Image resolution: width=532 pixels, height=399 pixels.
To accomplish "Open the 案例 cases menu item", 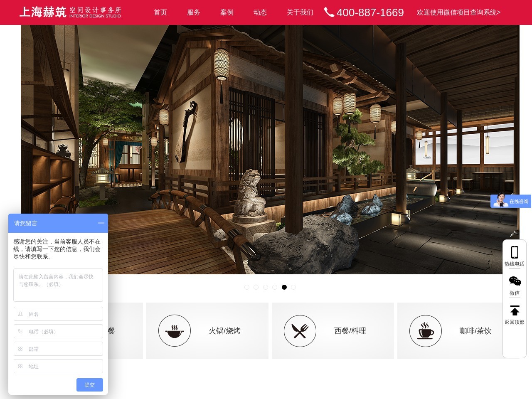I will click(227, 12).
